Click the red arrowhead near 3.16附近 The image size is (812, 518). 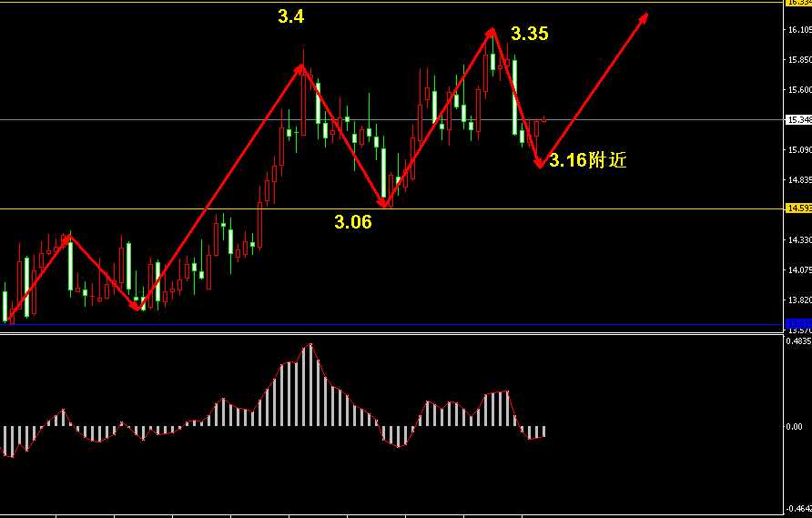(x=540, y=163)
